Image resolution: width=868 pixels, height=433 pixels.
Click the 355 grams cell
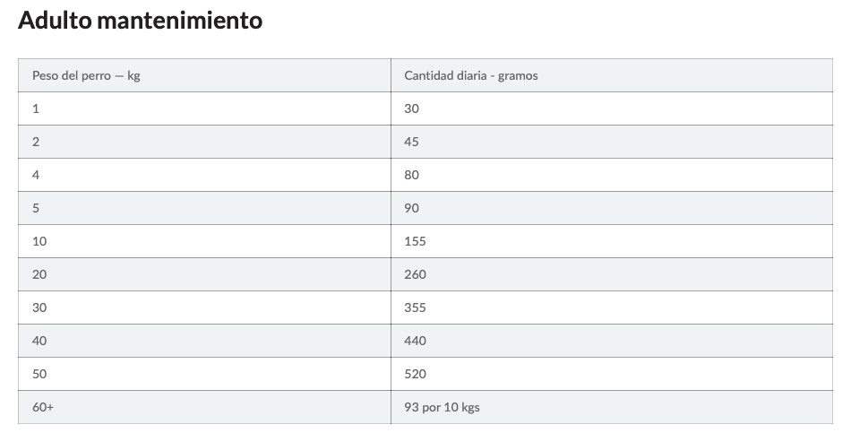pyautogui.click(x=612, y=307)
